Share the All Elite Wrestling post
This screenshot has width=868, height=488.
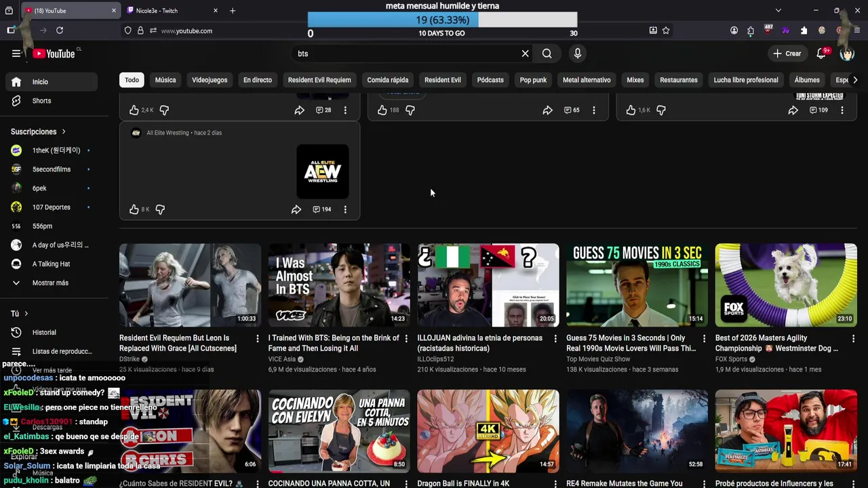296,209
